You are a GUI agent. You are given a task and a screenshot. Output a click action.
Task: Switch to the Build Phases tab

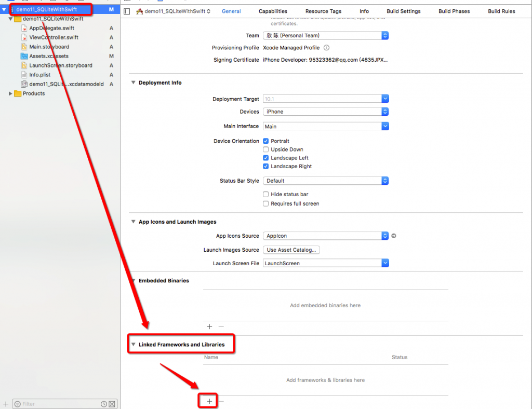454,11
